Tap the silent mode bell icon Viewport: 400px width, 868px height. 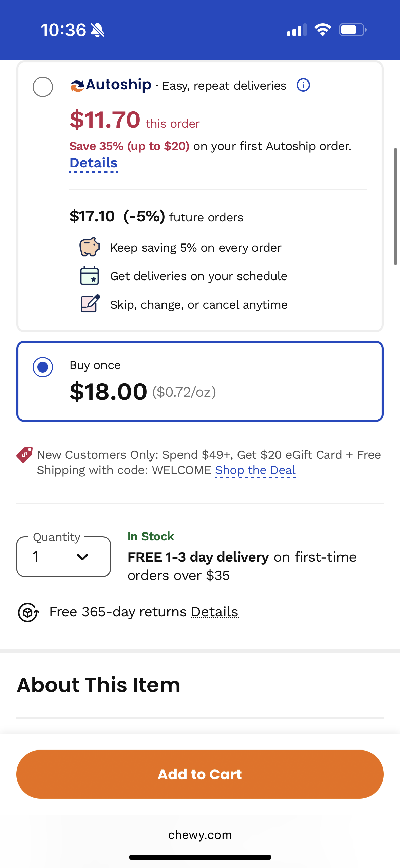[x=98, y=30]
